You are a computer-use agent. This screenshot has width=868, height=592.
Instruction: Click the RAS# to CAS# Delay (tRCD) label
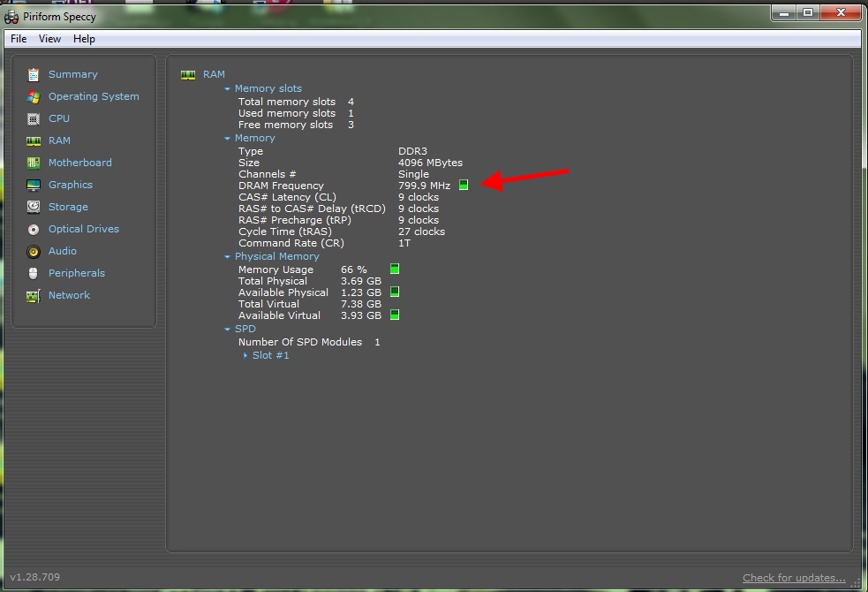(312, 209)
